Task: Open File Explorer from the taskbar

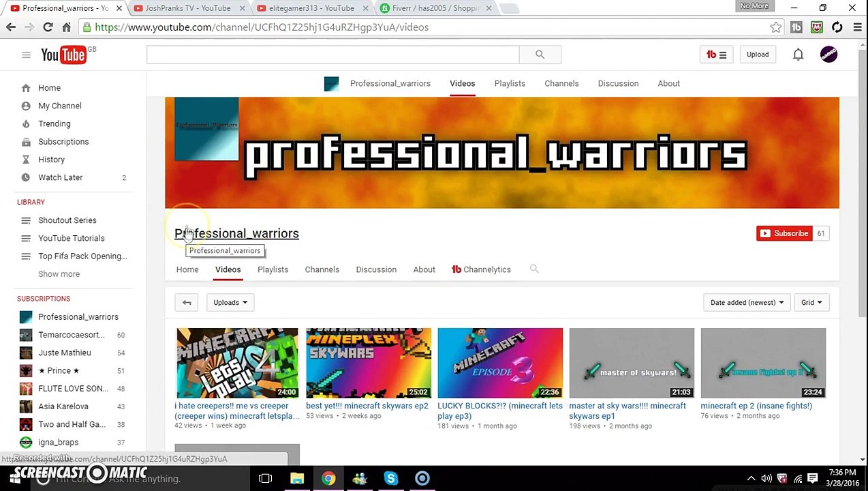Action: click(297, 479)
